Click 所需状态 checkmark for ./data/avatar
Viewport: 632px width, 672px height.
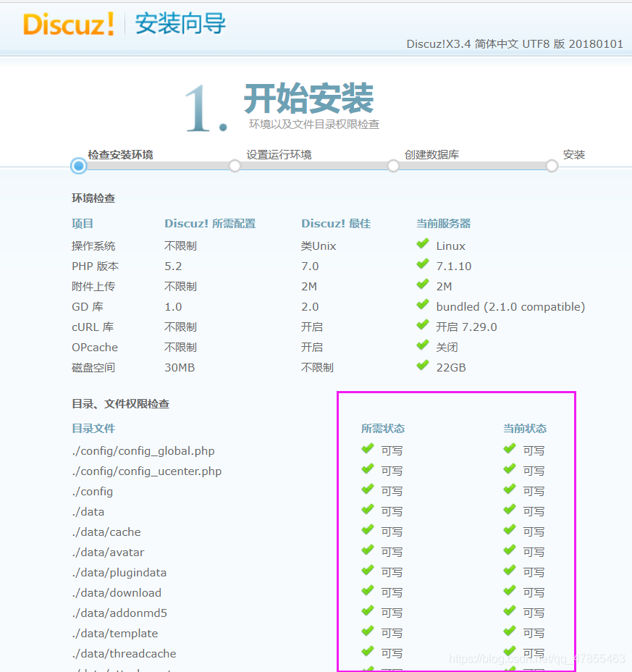pos(368,550)
